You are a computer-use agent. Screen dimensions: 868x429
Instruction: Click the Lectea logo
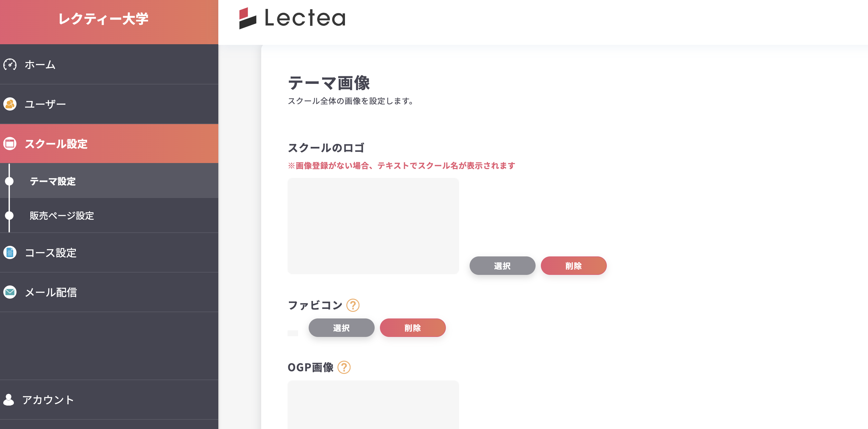click(292, 18)
